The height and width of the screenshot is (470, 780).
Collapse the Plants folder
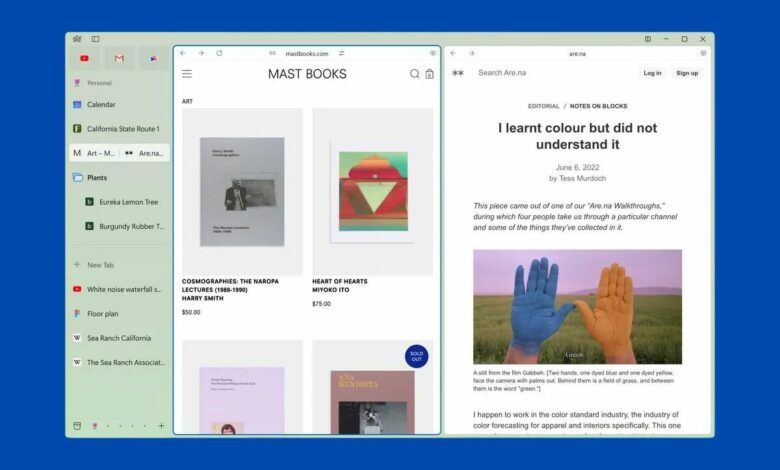point(77,178)
